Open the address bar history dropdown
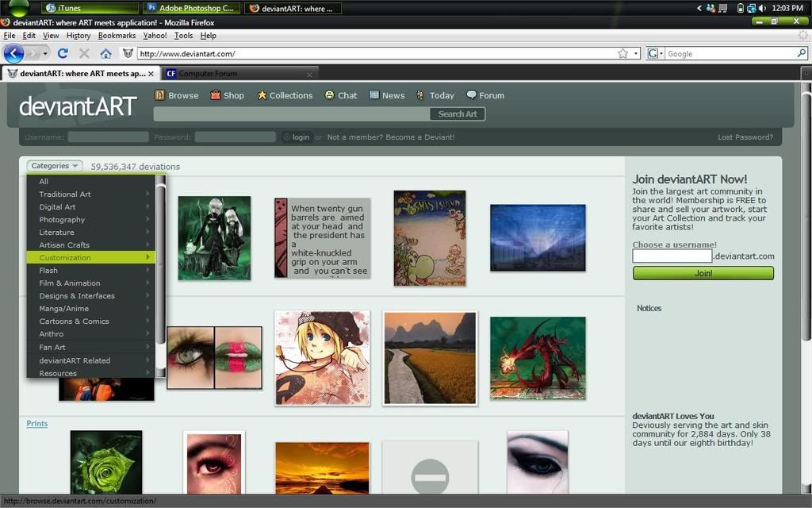 point(636,53)
